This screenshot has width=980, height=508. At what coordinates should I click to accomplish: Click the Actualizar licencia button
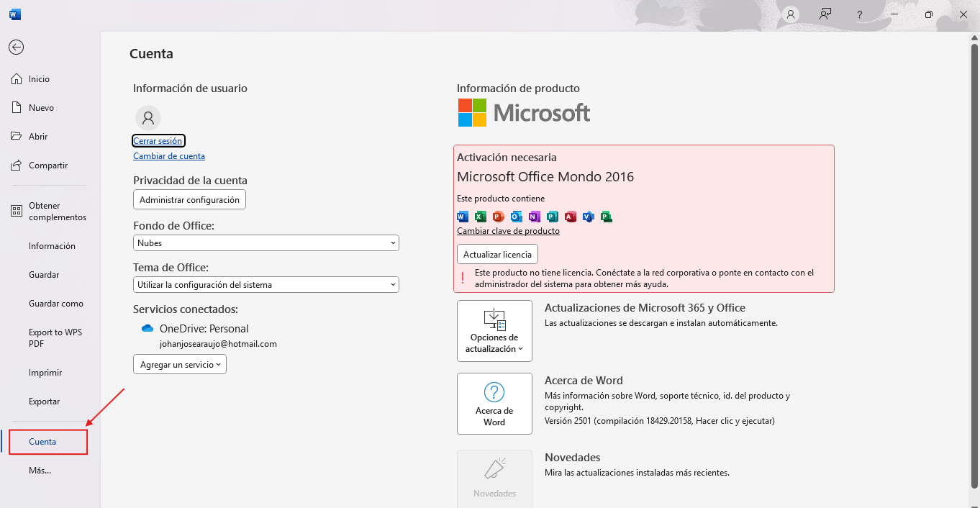point(497,255)
